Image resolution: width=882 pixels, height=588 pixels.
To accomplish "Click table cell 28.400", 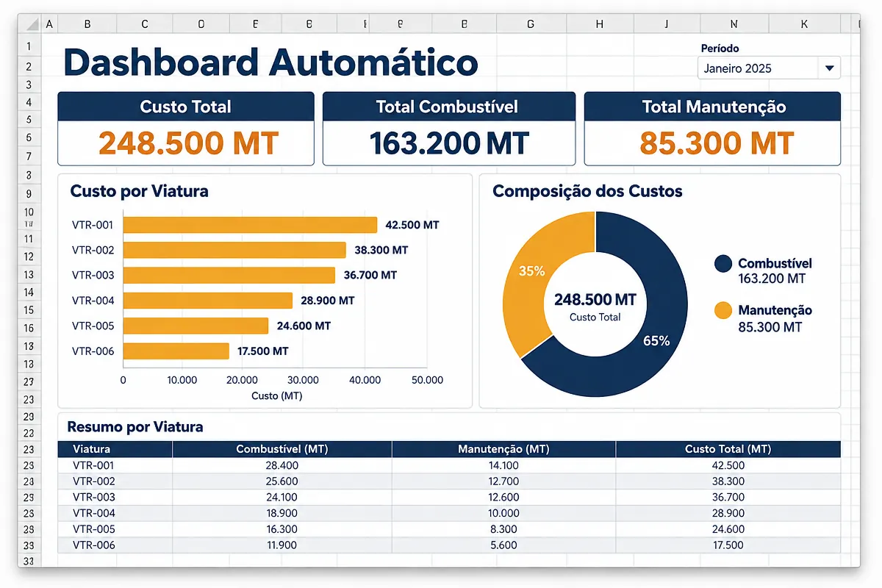I will [283, 465].
